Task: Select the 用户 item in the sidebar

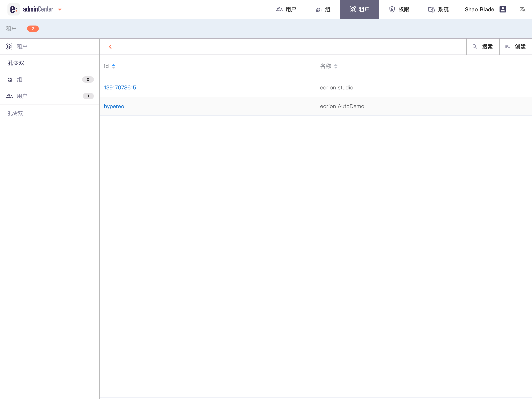Action: point(49,96)
